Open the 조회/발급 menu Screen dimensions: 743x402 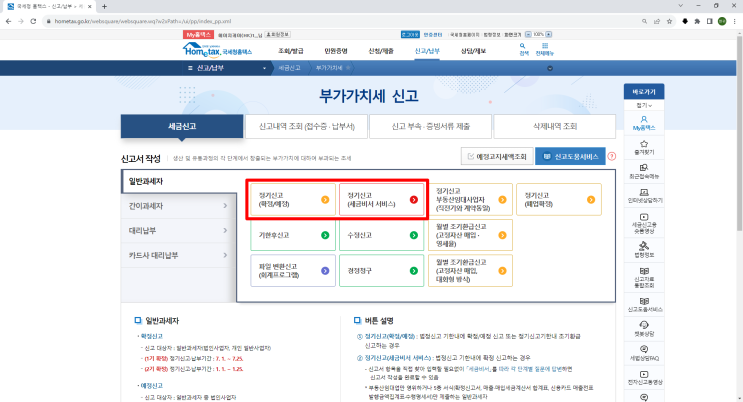click(290, 51)
